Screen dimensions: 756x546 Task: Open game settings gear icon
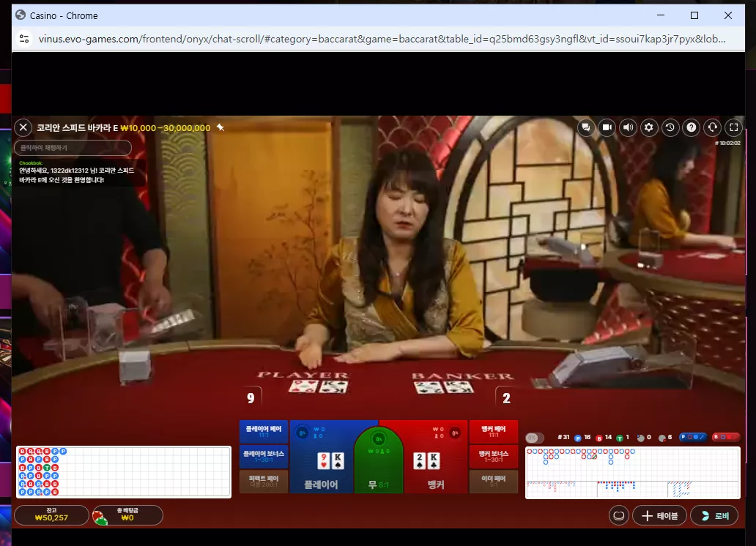point(649,127)
